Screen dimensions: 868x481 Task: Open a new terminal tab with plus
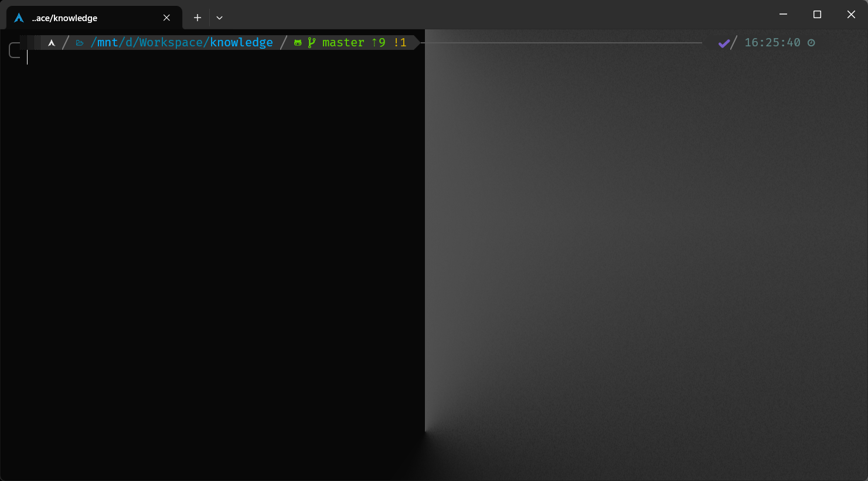[x=198, y=18]
